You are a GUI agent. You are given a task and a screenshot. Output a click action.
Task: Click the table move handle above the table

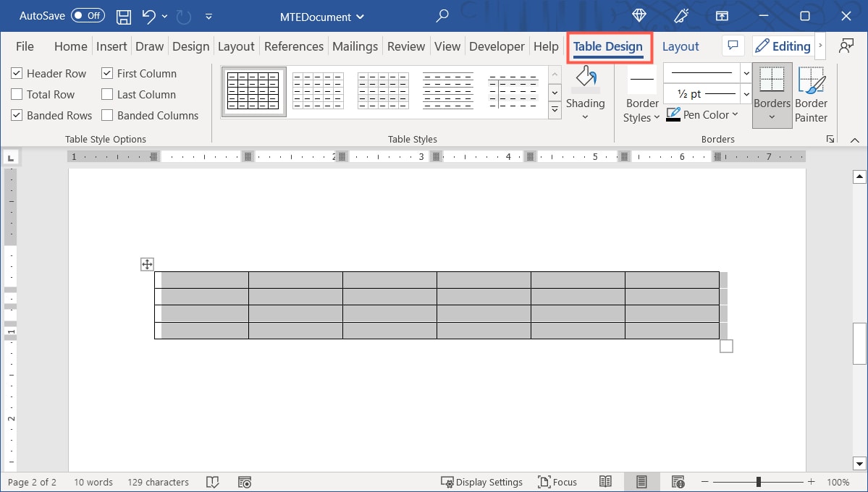(x=146, y=264)
